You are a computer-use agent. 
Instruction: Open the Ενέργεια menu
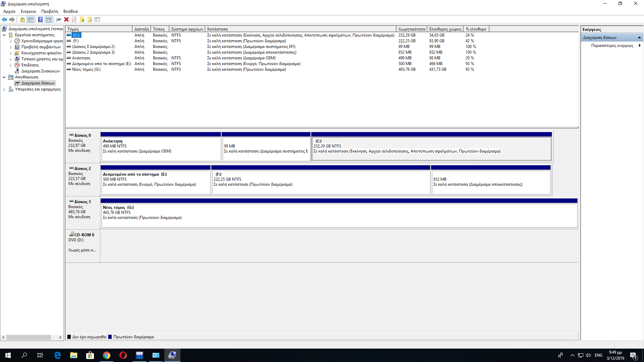point(28,11)
